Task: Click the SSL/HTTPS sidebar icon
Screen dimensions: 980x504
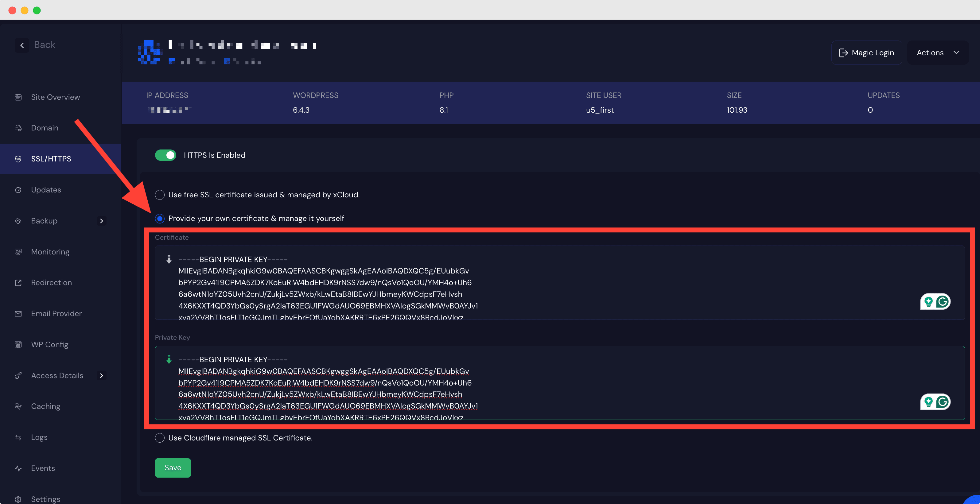Action: pos(19,158)
